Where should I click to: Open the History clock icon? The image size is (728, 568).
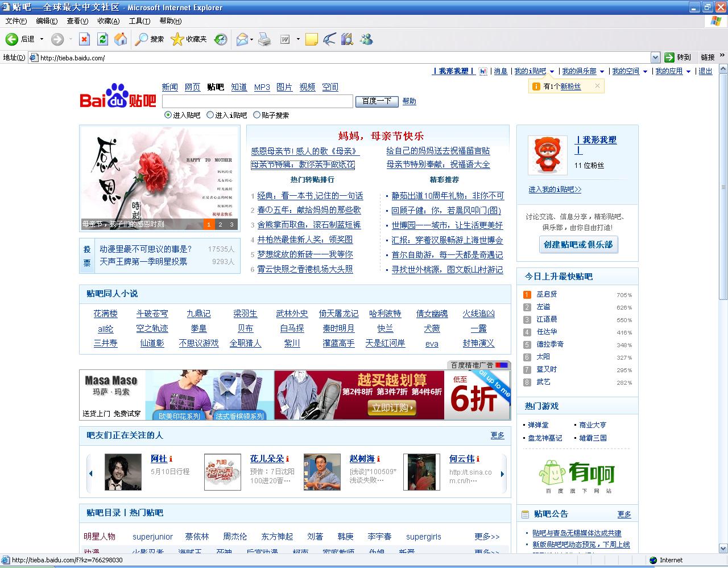(221, 39)
